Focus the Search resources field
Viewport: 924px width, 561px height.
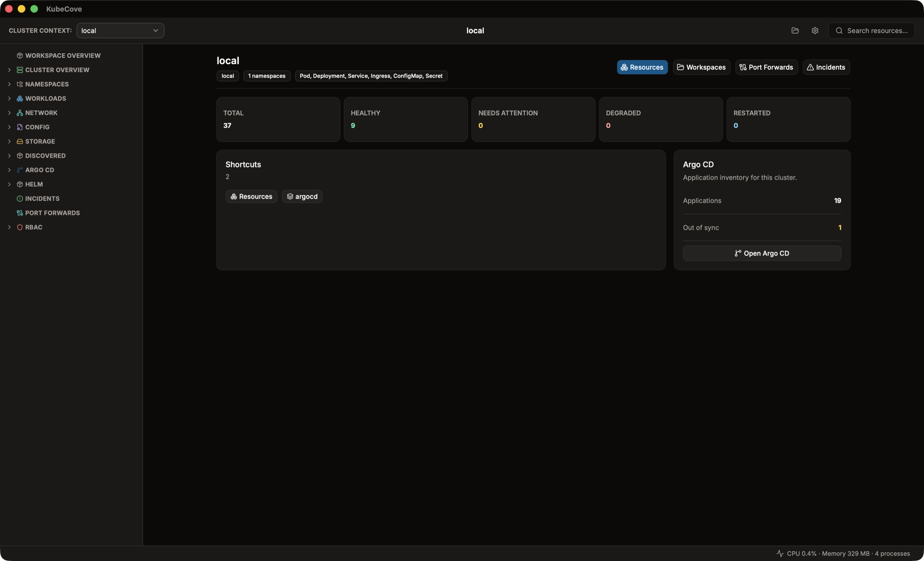tap(872, 30)
